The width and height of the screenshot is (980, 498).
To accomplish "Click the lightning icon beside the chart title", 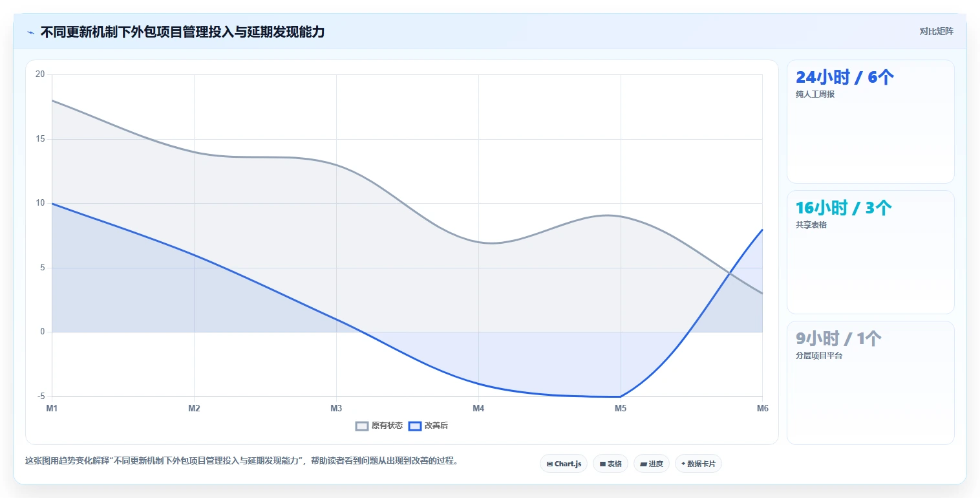I will coord(30,32).
